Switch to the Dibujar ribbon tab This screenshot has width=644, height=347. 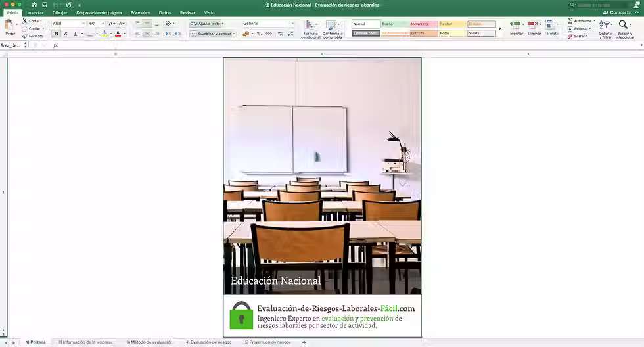[60, 12]
